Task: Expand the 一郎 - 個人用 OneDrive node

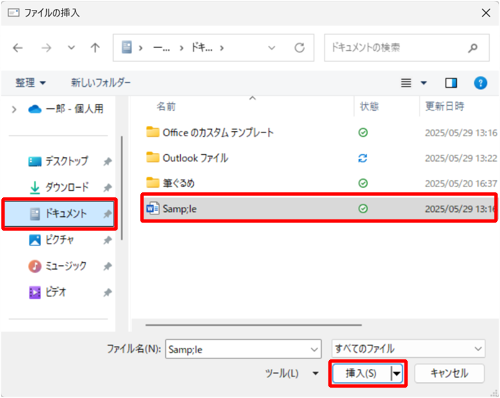Action: click(14, 109)
